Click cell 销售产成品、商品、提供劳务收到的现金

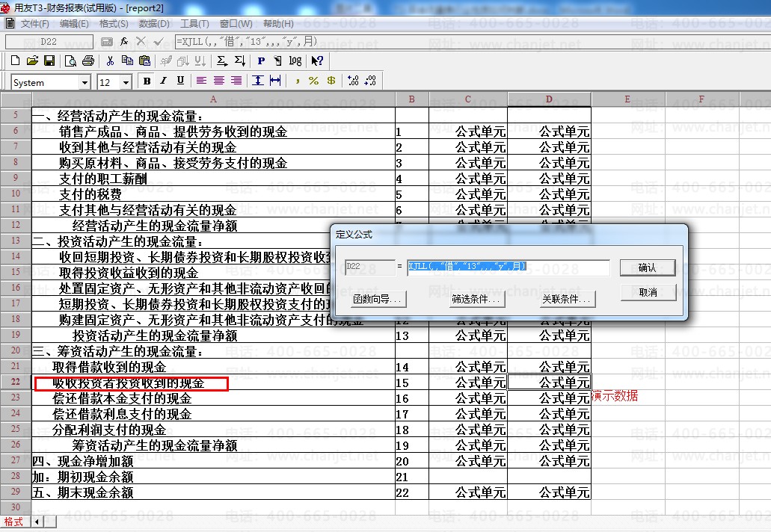point(213,132)
